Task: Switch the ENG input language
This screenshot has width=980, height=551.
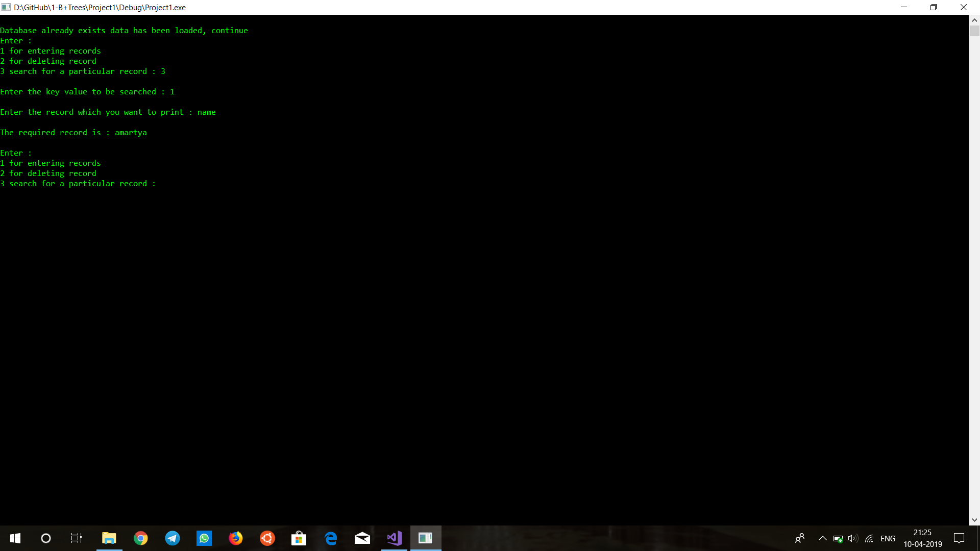Action: pos(888,538)
